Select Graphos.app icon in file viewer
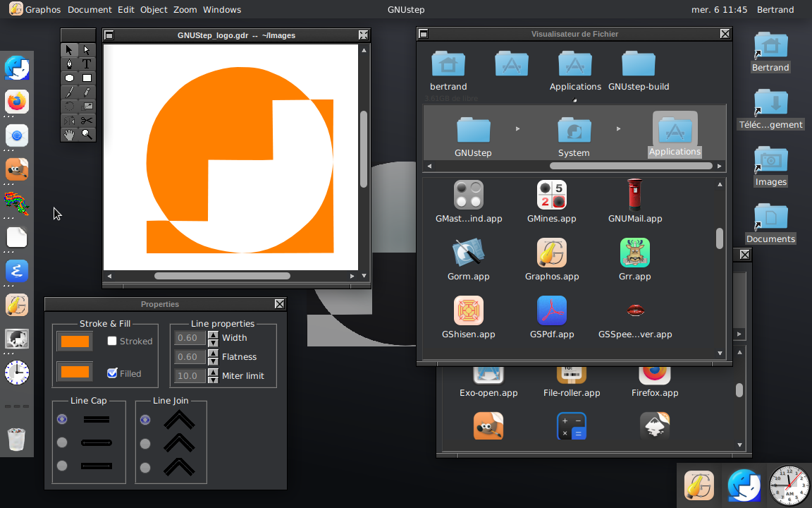This screenshot has height=508, width=812. coord(551,253)
